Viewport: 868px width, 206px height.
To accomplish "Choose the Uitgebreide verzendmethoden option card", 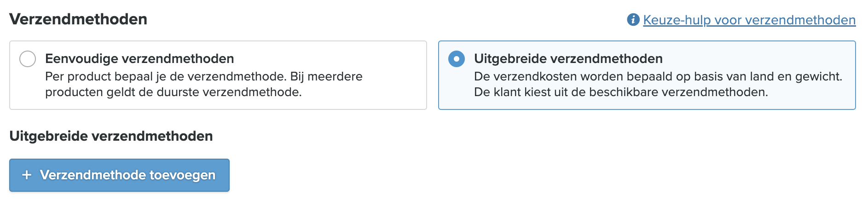I will (x=647, y=75).
